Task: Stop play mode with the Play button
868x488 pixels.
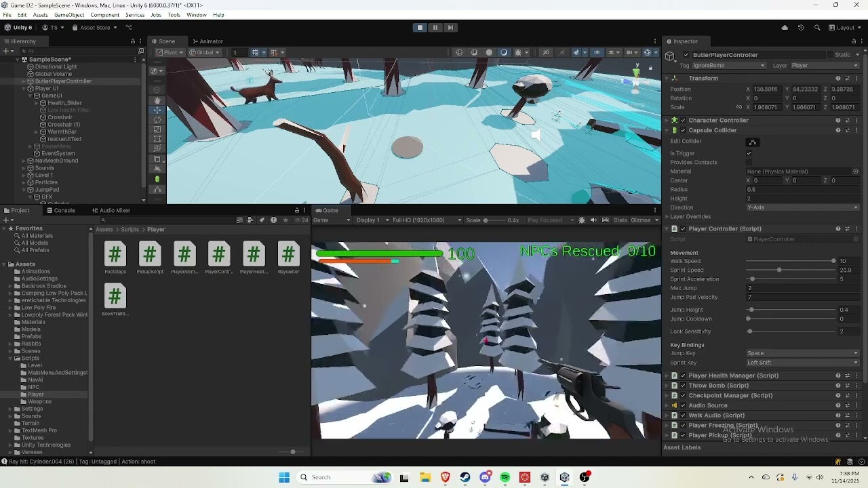Action: tap(420, 28)
